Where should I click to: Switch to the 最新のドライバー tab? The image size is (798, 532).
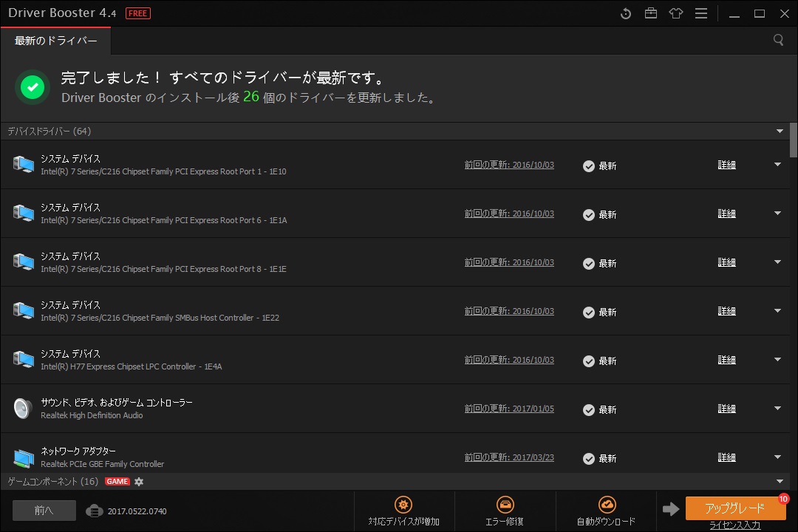(55, 41)
